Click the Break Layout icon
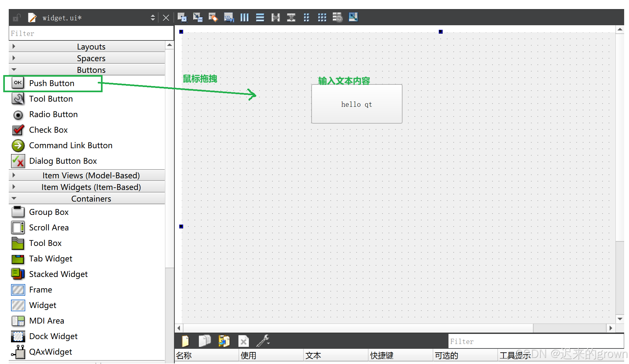This screenshot has width=629, height=364. click(337, 17)
